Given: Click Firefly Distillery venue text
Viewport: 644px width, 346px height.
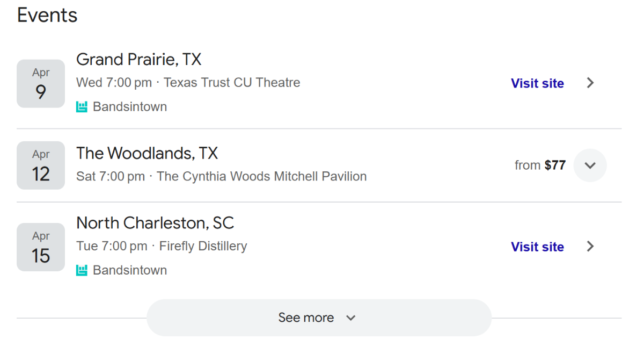Looking at the screenshot, I should point(203,246).
